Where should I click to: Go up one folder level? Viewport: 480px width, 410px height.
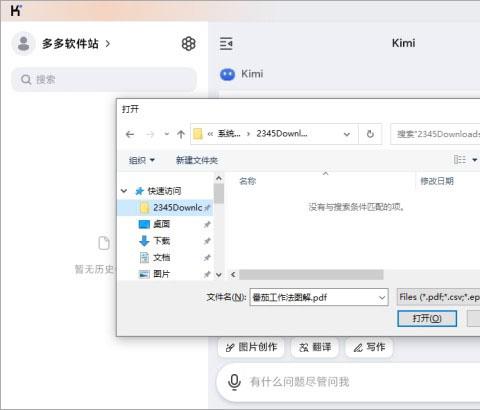181,134
